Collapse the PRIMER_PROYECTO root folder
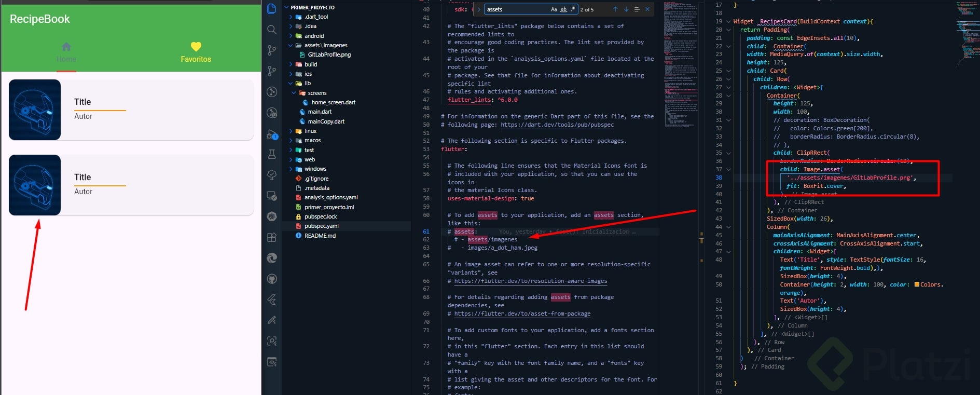The width and height of the screenshot is (980, 395). click(x=286, y=7)
